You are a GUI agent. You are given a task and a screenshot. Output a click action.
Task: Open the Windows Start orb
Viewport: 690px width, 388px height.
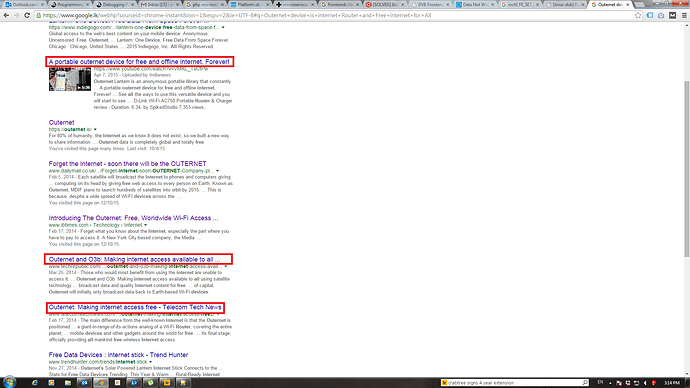[9, 382]
